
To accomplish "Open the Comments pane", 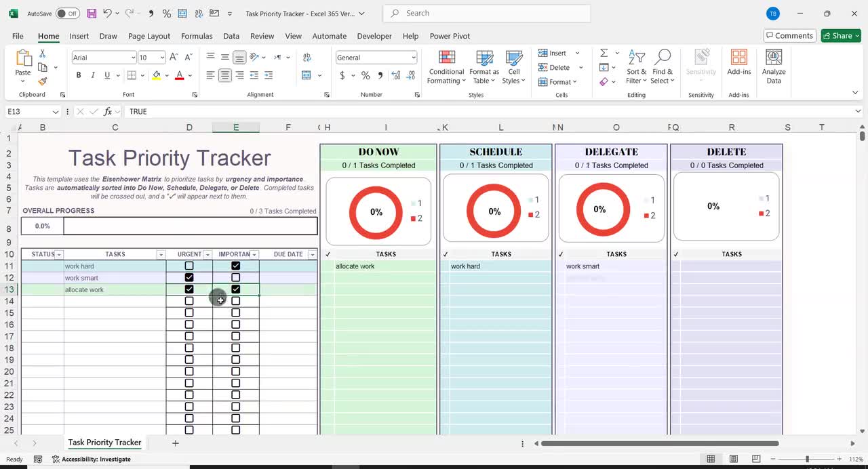I will 789,35.
